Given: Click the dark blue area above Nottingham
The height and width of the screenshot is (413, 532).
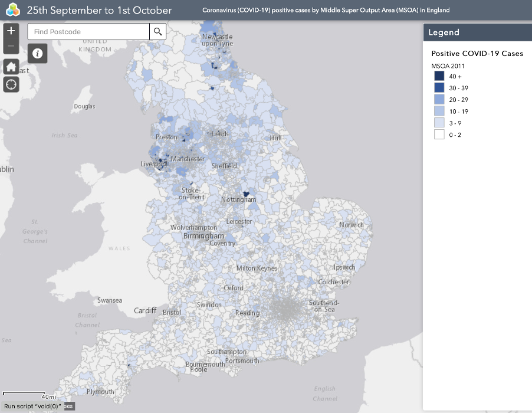Looking at the screenshot, I should pyautogui.click(x=247, y=194).
